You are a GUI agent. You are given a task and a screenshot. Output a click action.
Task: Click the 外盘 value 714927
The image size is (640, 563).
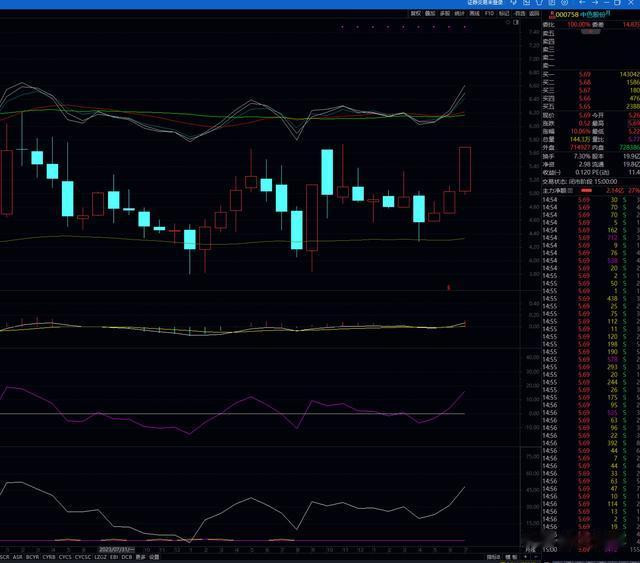coord(580,147)
